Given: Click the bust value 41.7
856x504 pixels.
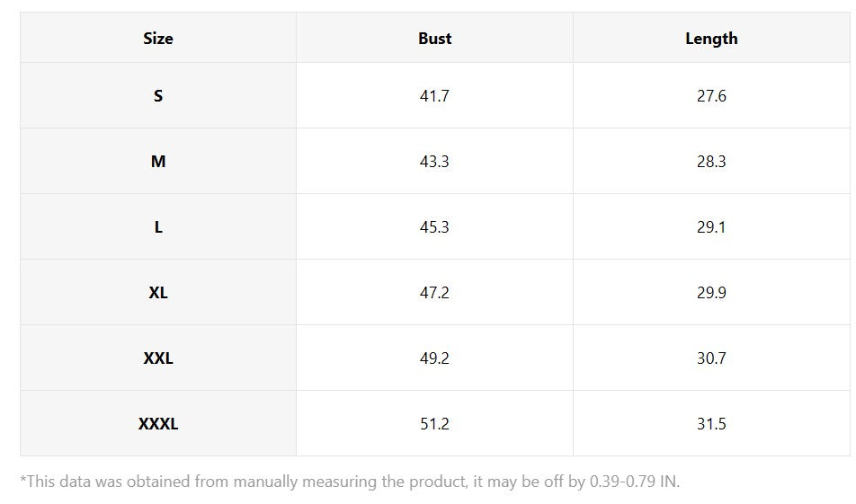Looking at the screenshot, I should point(434,96).
